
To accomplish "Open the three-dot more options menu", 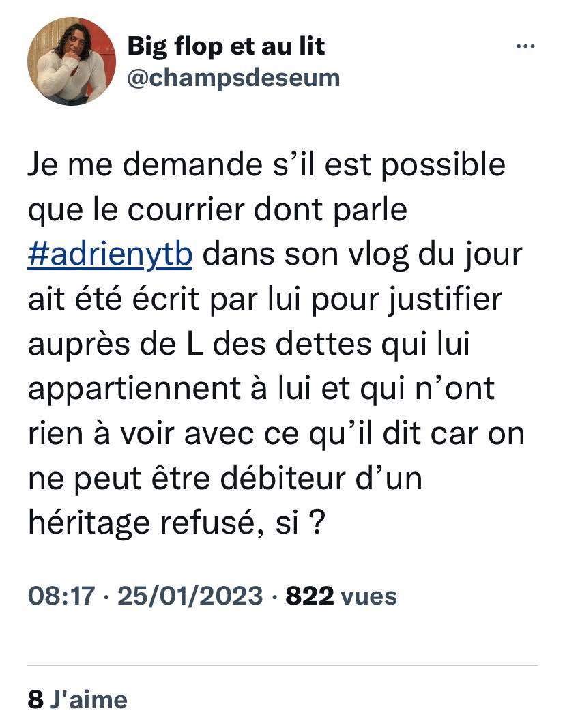I will click(x=524, y=47).
